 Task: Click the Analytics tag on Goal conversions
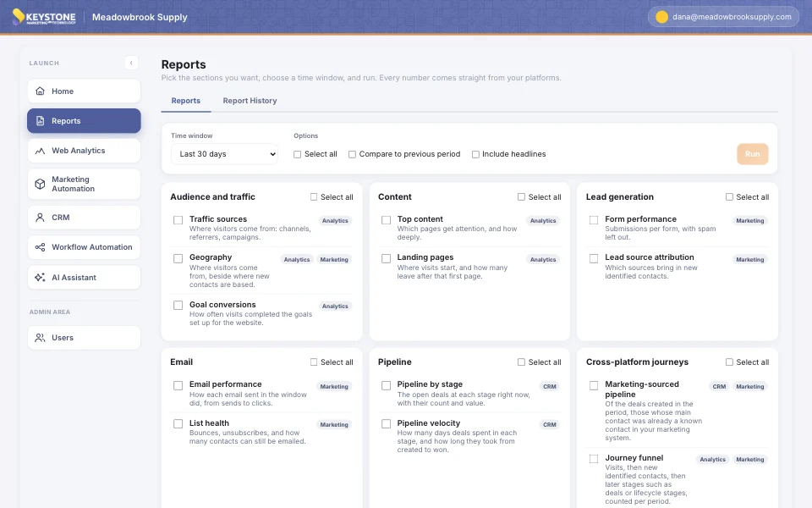coord(335,306)
